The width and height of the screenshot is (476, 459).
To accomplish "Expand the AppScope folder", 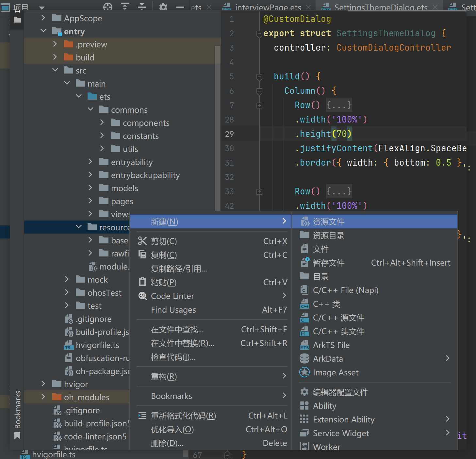I will click(43, 18).
